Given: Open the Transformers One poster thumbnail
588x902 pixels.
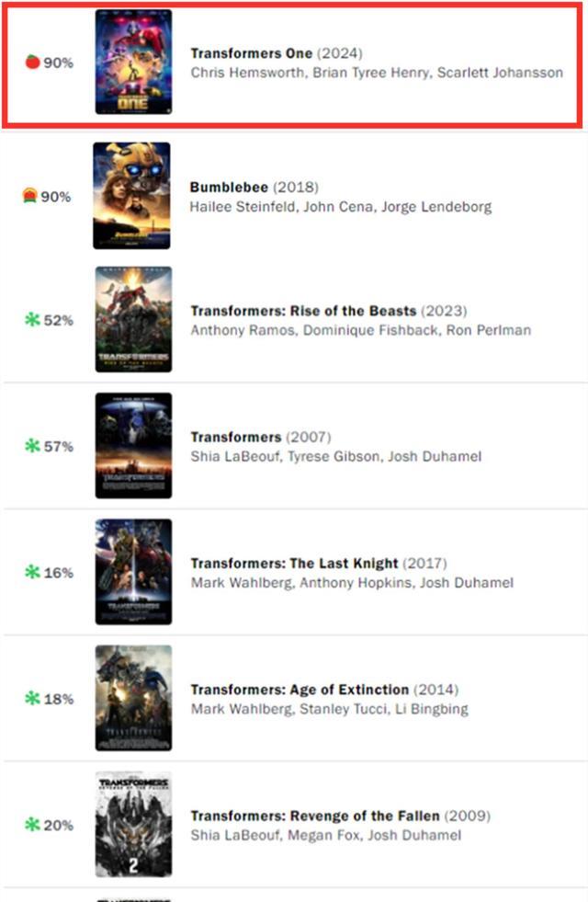Looking at the screenshot, I should pos(133,62).
